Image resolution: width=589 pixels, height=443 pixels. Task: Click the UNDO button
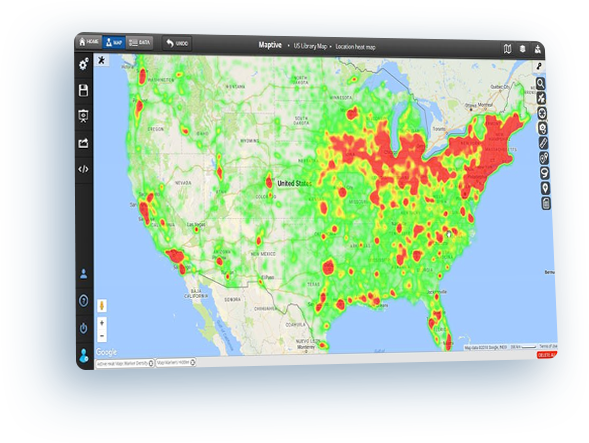(x=177, y=44)
